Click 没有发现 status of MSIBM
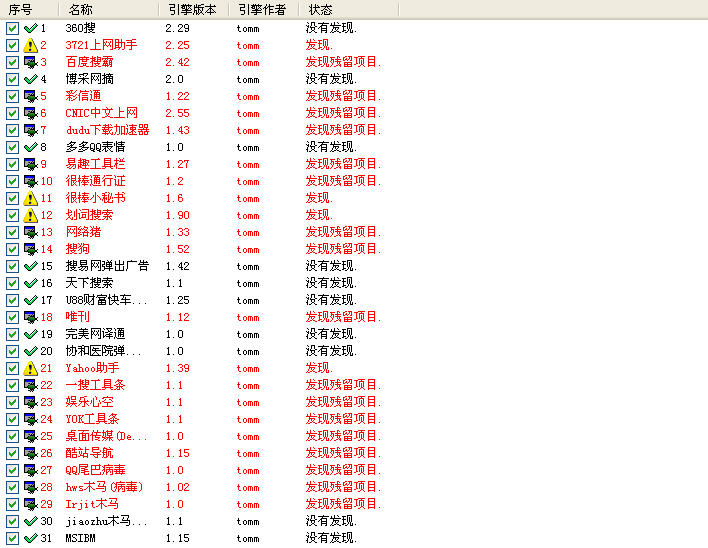The width and height of the screenshot is (708, 548). coord(331,539)
